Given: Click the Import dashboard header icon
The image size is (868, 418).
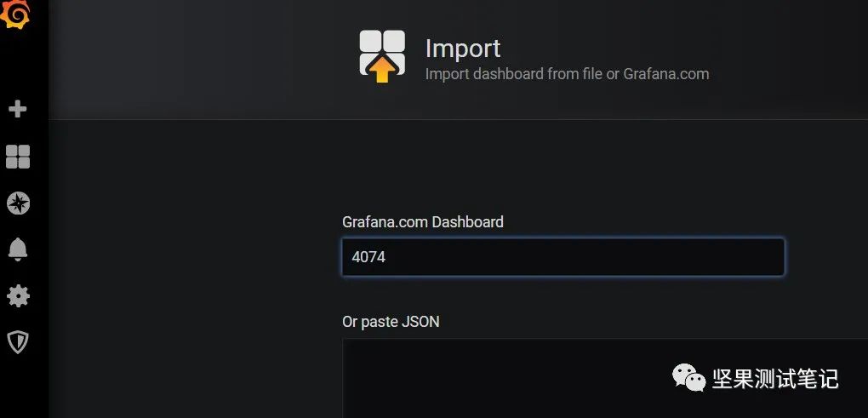Looking at the screenshot, I should [x=382, y=56].
